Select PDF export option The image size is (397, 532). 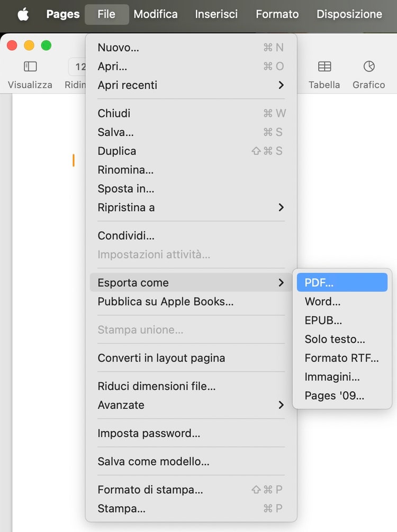click(x=319, y=283)
